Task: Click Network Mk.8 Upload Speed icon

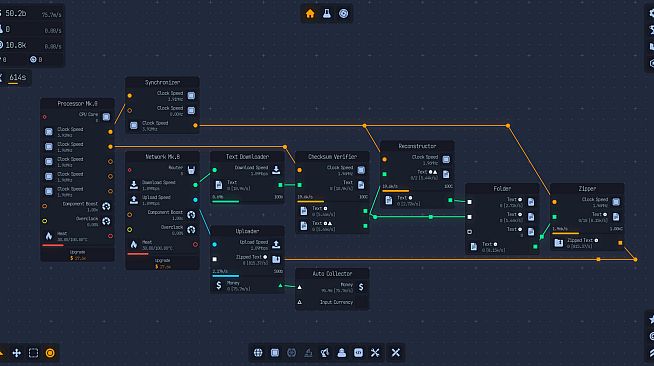Action: (133, 200)
